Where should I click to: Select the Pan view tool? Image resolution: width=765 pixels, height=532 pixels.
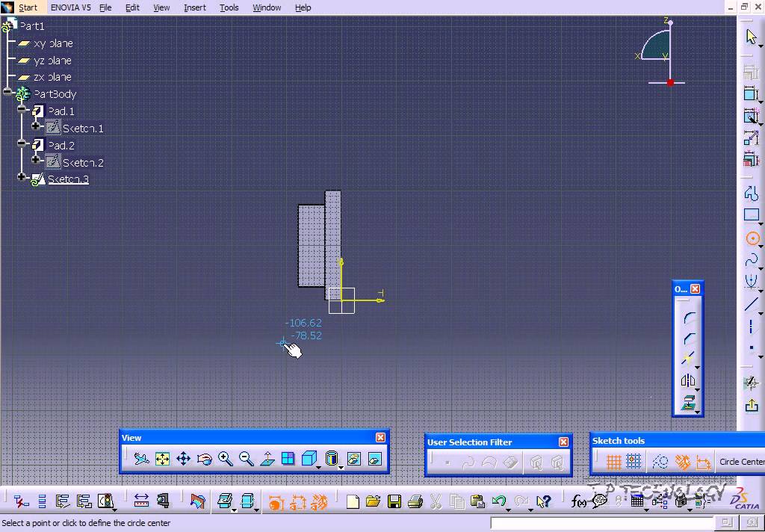(x=184, y=459)
